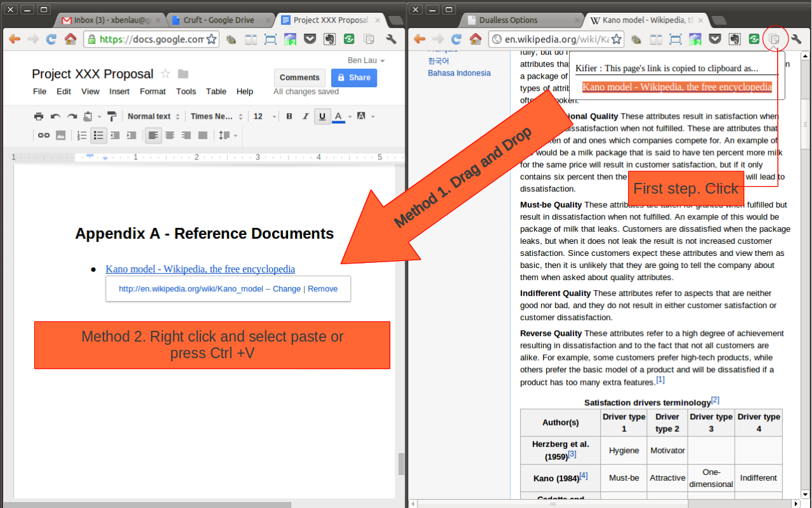Insert a link using the chain icon
The image size is (812, 508).
click(x=43, y=135)
